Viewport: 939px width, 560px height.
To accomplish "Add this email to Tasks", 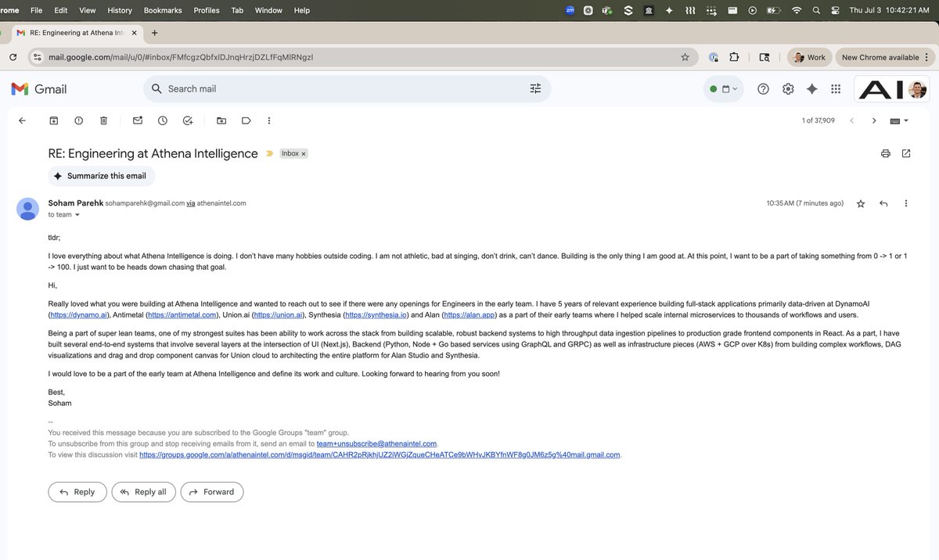I will tap(188, 120).
